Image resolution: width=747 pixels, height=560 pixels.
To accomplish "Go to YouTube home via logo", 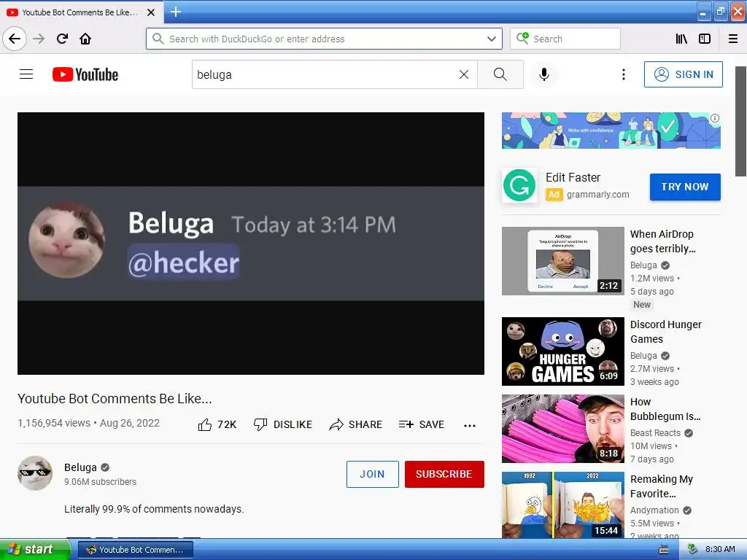I will coord(85,74).
